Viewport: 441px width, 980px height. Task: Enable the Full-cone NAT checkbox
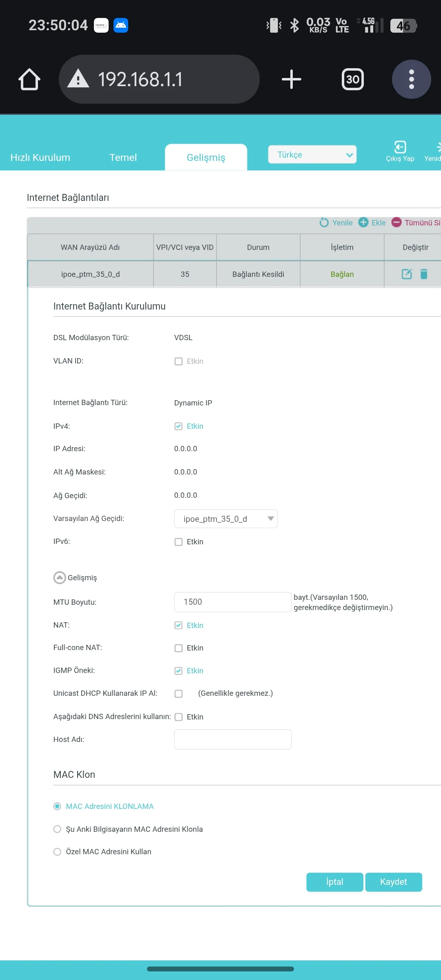178,648
